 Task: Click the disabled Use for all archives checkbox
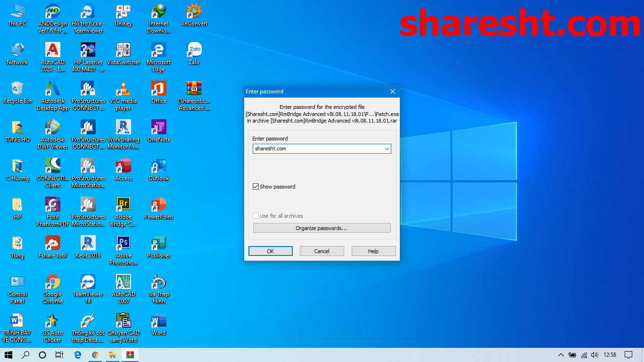pos(256,216)
